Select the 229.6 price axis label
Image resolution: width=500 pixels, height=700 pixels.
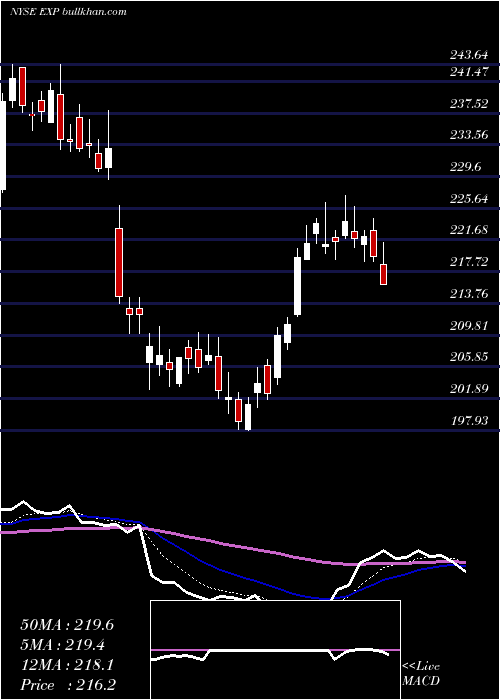(x=466, y=167)
